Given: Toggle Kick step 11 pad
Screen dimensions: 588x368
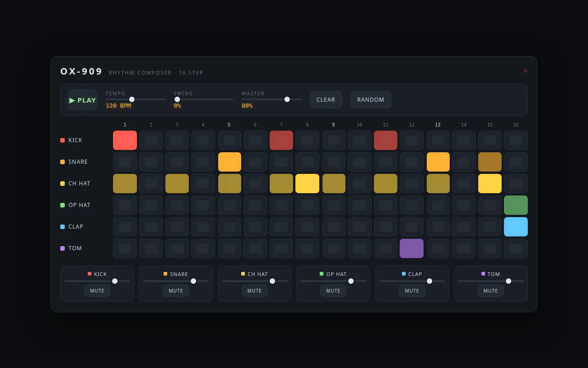Looking at the screenshot, I should [x=385, y=140].
